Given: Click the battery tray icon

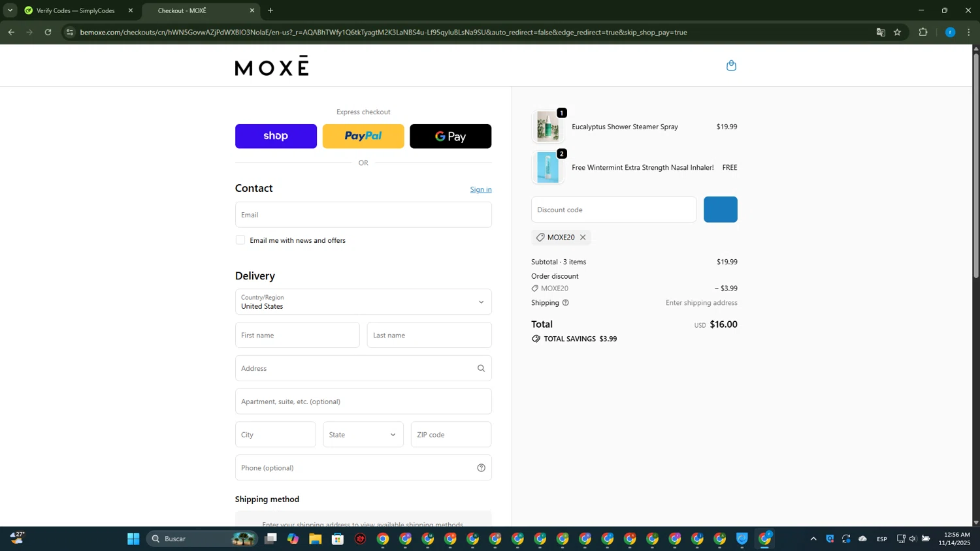Looking at the screenshot, I should point(926,539).
